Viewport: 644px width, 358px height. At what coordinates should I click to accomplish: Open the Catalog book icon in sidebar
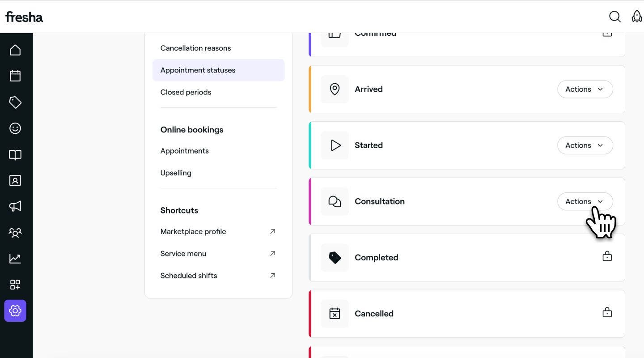click(15, 155)
